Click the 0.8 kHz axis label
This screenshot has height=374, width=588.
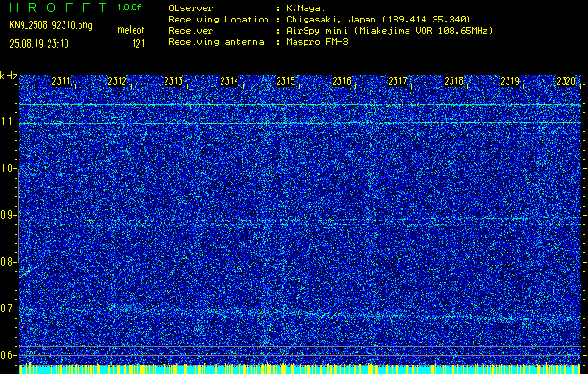(x=7, y=262)
